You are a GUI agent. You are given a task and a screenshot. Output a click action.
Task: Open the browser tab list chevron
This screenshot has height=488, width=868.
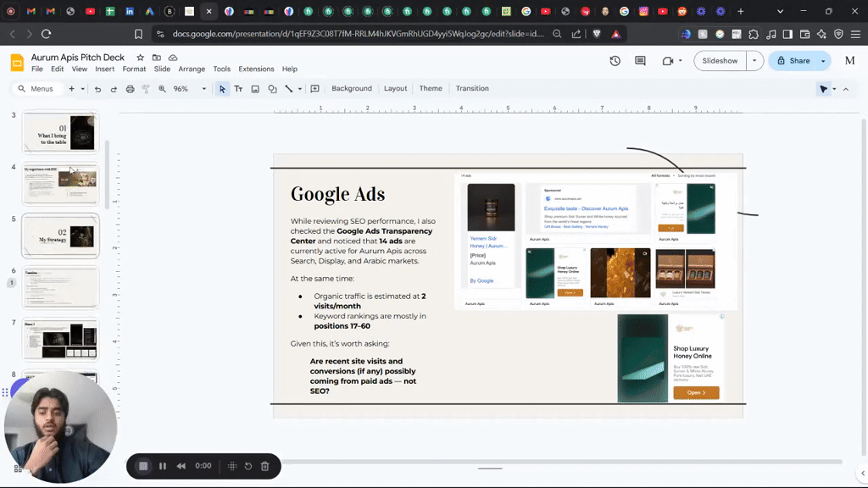click(780, 11)
